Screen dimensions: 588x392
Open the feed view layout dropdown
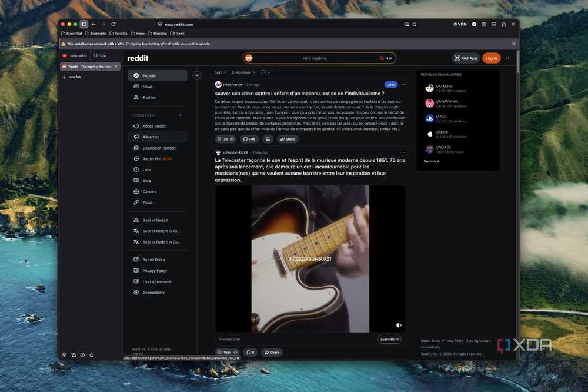coord(266,72)
